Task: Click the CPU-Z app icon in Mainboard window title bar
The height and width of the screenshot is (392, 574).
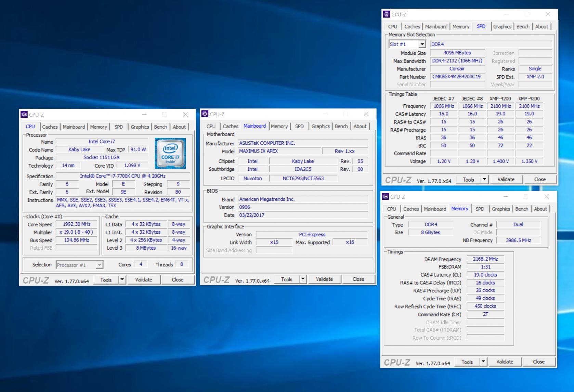Action: (205, 114)
